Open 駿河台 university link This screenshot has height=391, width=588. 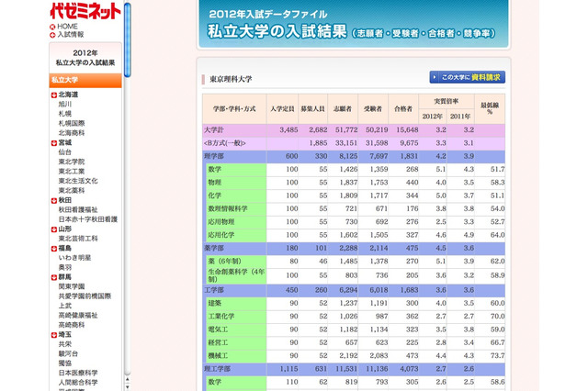click(68, 354)
